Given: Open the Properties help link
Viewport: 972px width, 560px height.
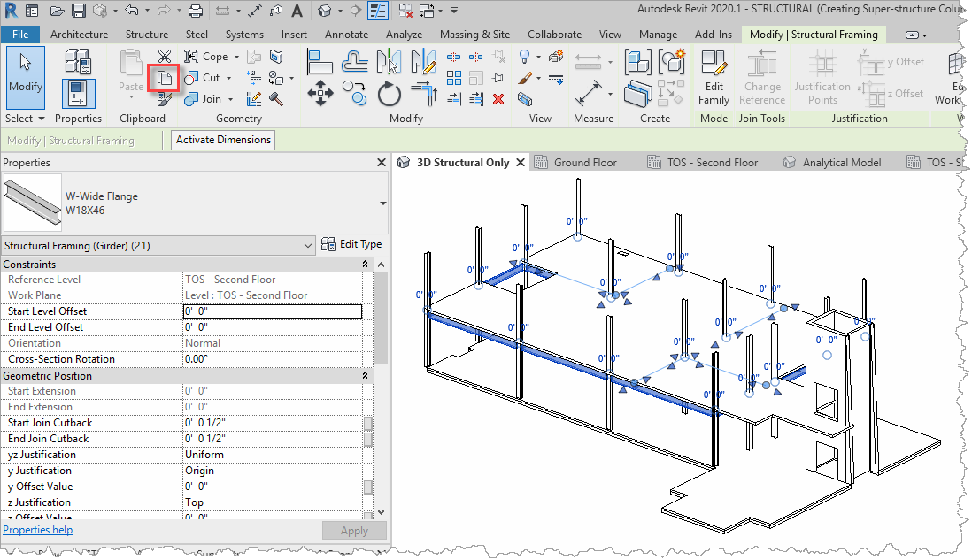Looking at the screenshot, I should (x=38, y=530).
